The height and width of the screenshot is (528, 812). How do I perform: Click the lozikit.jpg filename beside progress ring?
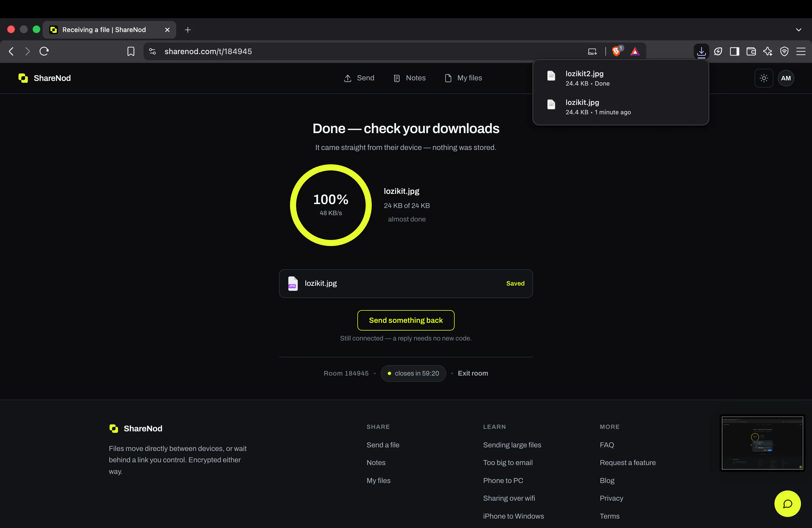[x=401, y=191]
